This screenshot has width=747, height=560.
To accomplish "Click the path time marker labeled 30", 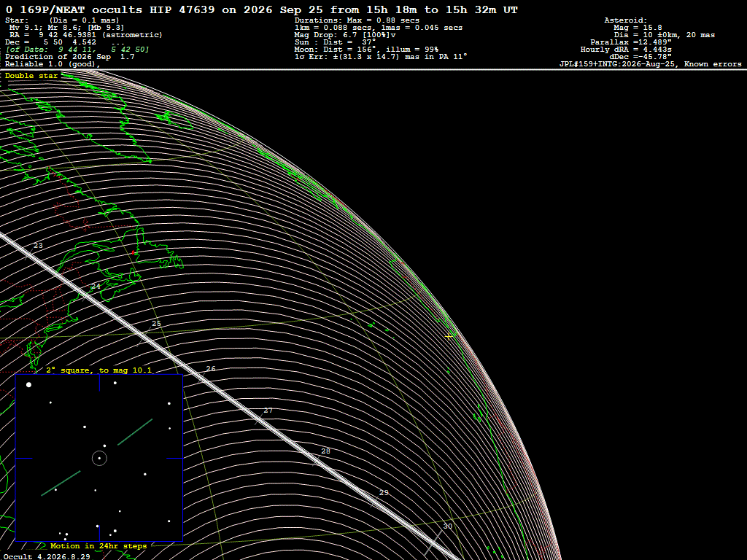I will tap(448, 526).
